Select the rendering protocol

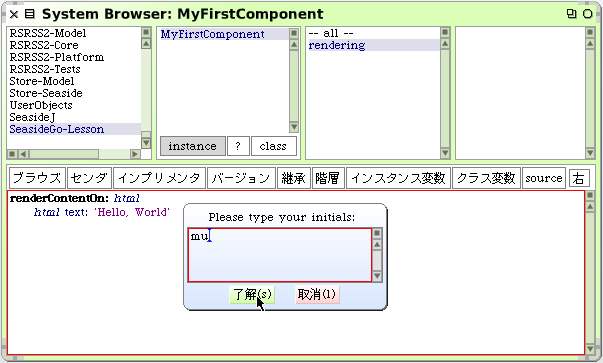[373, 45]
